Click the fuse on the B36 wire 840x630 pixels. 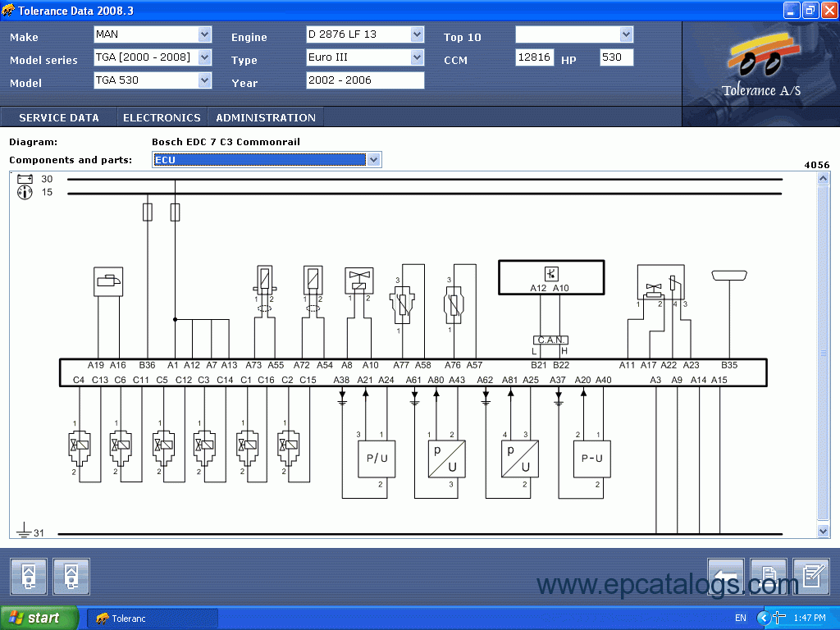(x=148, y=212)
